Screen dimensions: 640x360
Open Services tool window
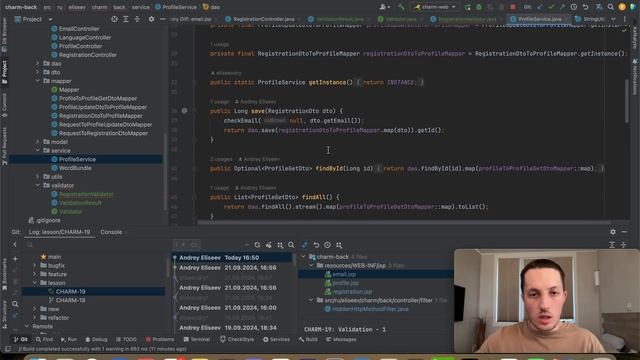click(x=276, y=339)
